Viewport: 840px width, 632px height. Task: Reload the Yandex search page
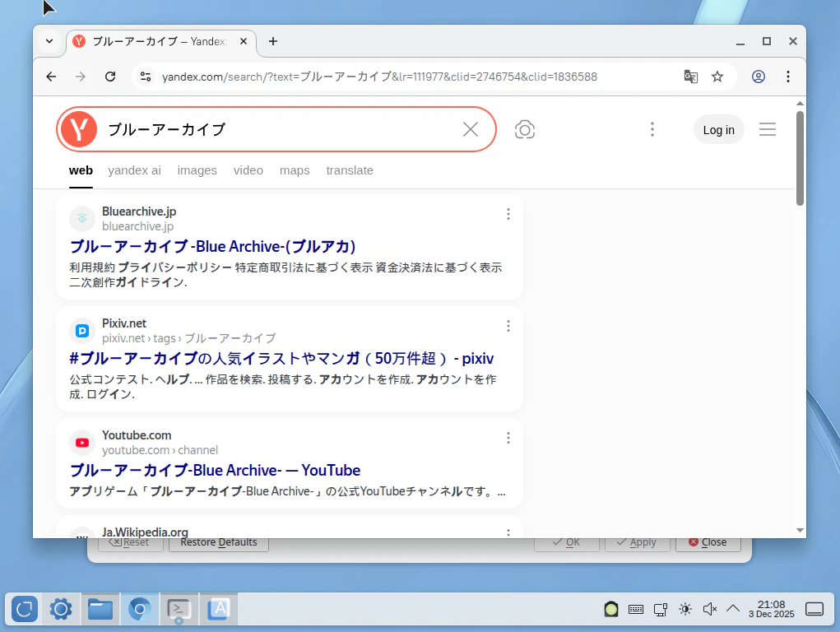pos(110,77)
